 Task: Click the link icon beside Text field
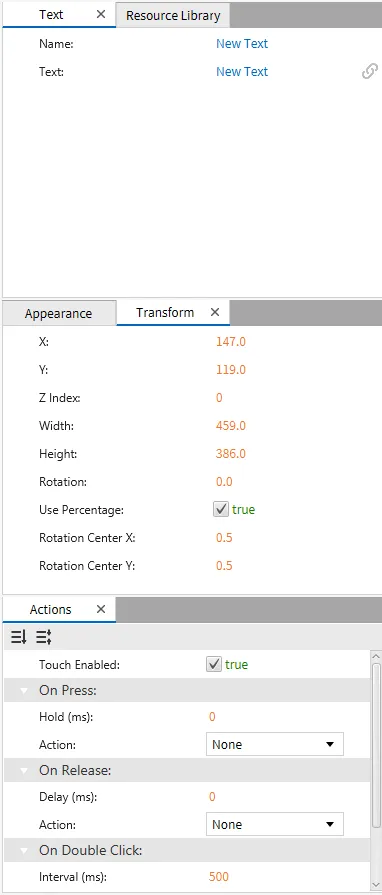coord(369,71)
